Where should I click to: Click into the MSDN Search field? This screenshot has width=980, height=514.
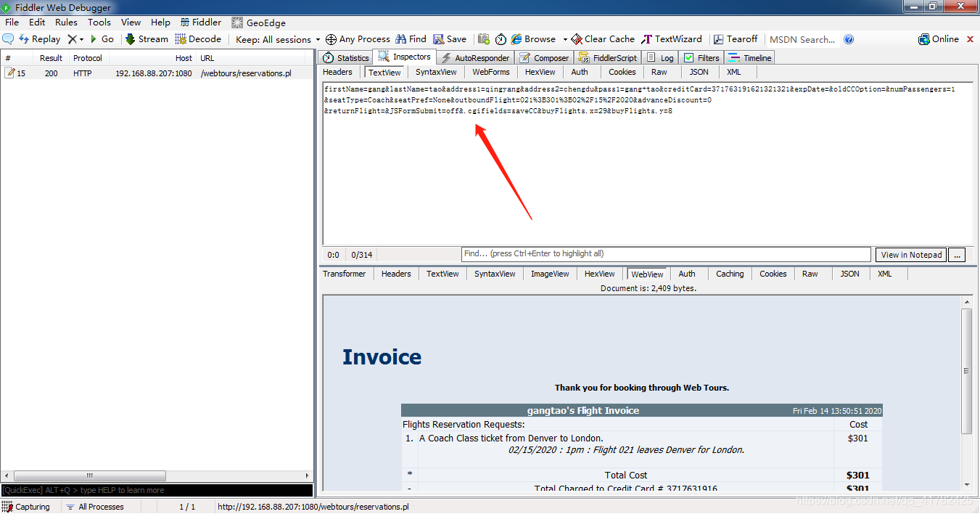point(802,39)
